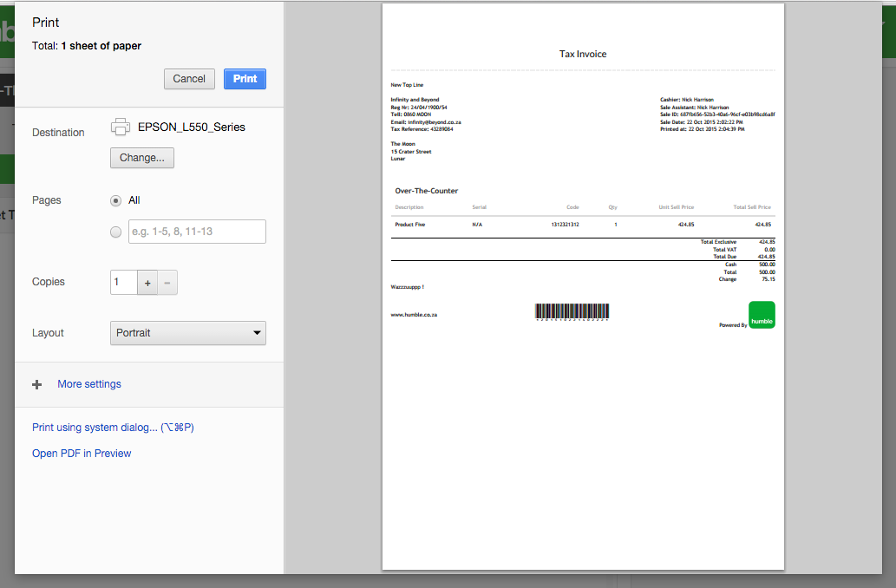Click the barcode in the invoice preview

pyautogui.click(x=572, y=311)
